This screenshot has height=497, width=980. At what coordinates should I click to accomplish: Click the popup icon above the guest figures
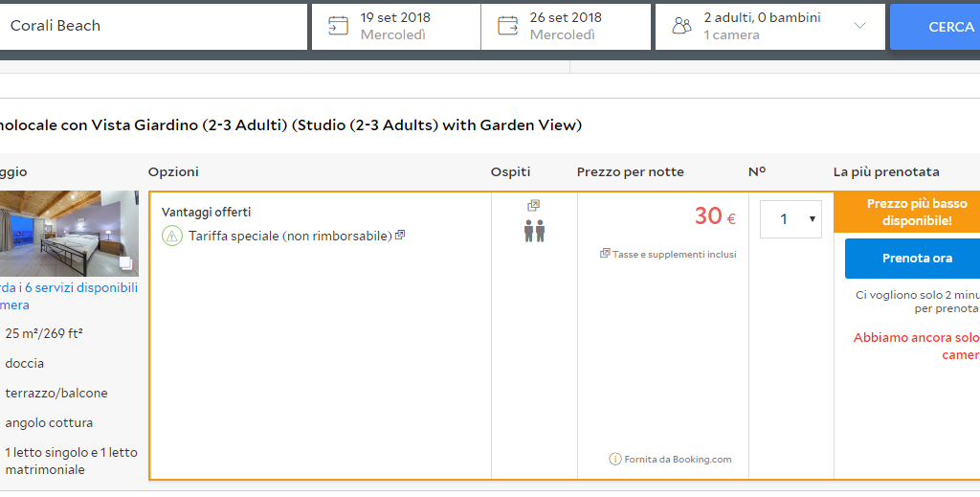[x=534, y=206]
